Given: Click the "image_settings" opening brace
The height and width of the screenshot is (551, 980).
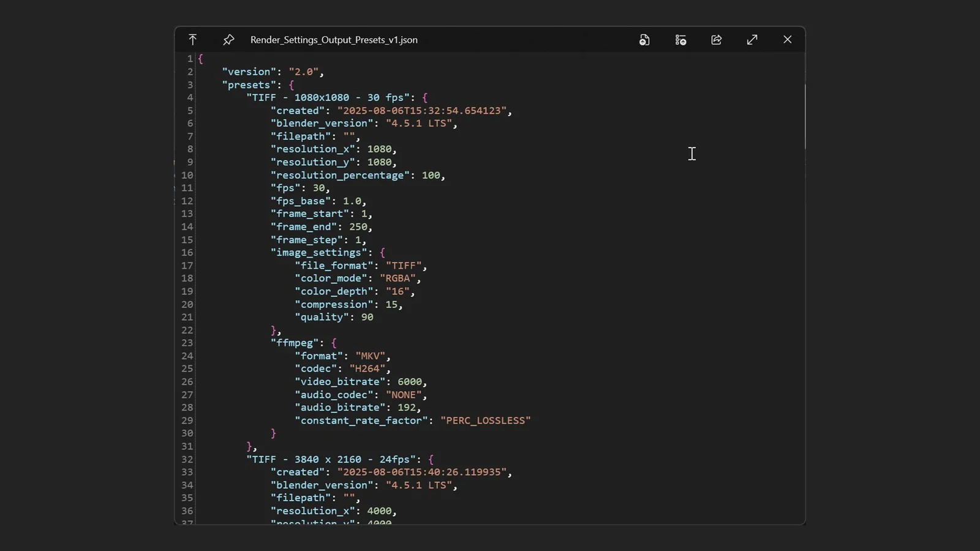Looking at the screenshot, I should [x=383, y=252].
